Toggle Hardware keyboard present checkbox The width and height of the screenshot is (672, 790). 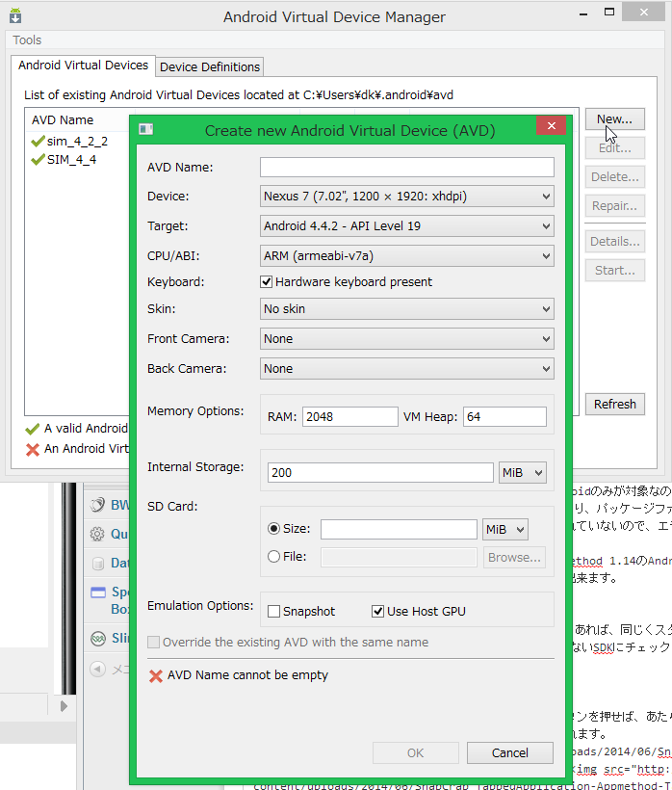pyautogui.click(x=267, y=282)
